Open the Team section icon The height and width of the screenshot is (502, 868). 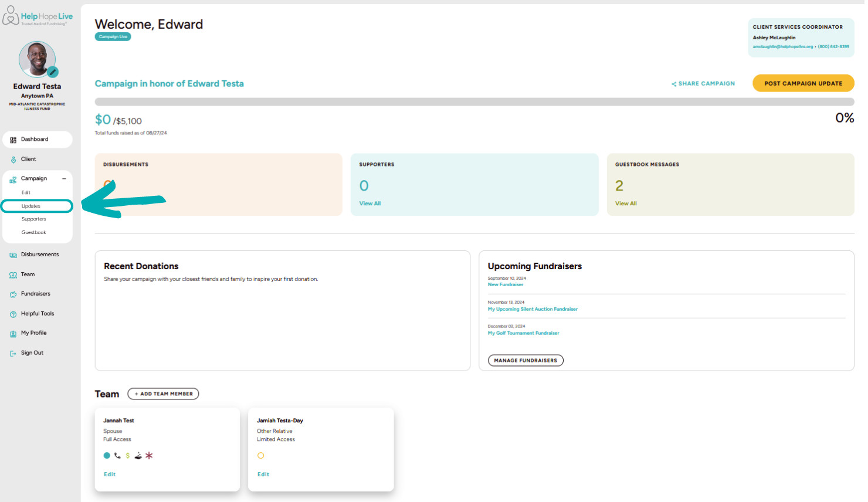13,274
